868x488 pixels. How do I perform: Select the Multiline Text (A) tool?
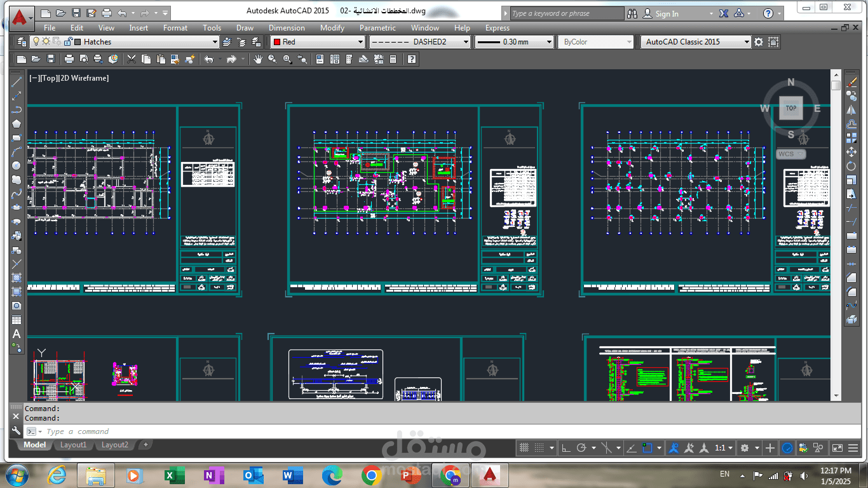point(17,334)
